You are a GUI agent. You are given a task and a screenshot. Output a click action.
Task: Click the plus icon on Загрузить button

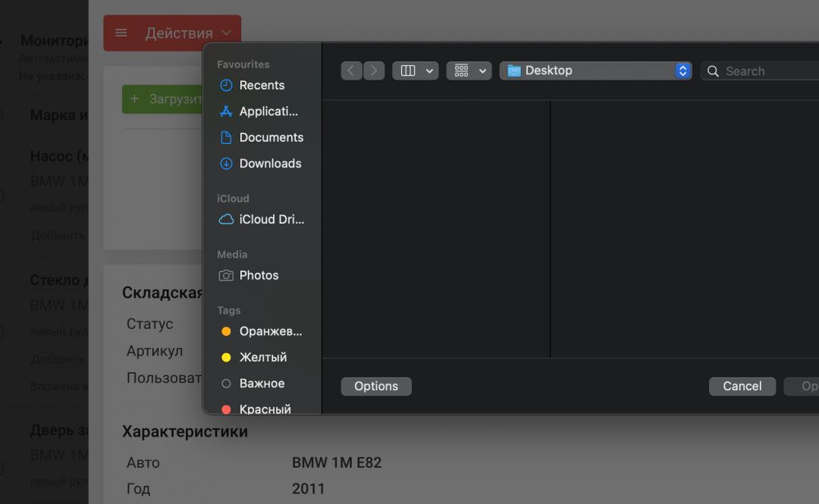(x=134, y=99)
